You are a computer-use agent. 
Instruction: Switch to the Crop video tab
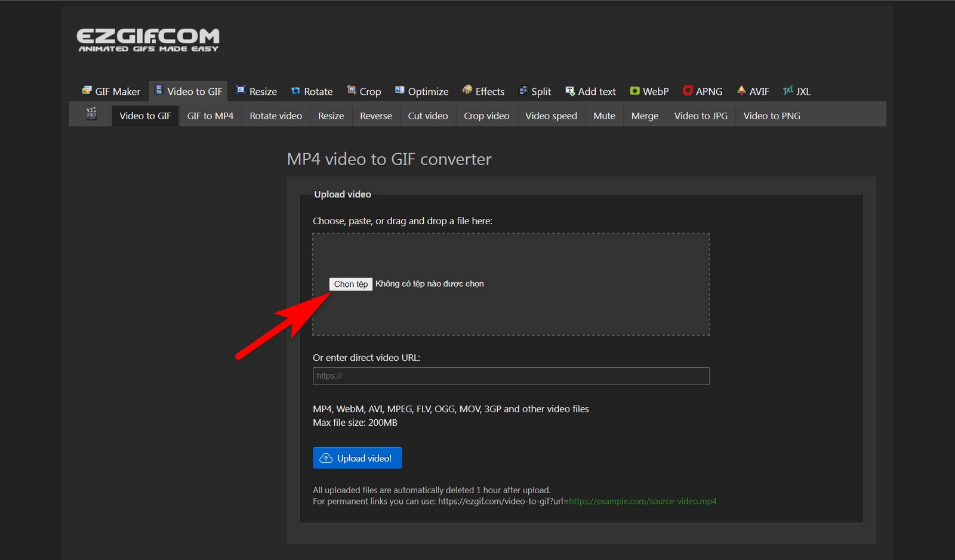(486, 116)
